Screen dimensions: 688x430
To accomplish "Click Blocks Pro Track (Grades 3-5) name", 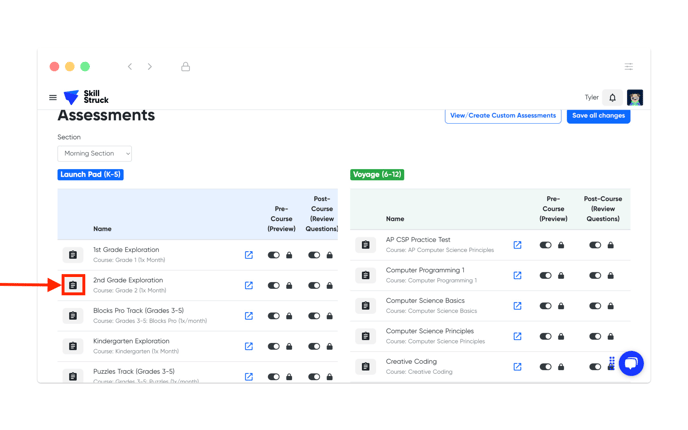I will (138, 310).
